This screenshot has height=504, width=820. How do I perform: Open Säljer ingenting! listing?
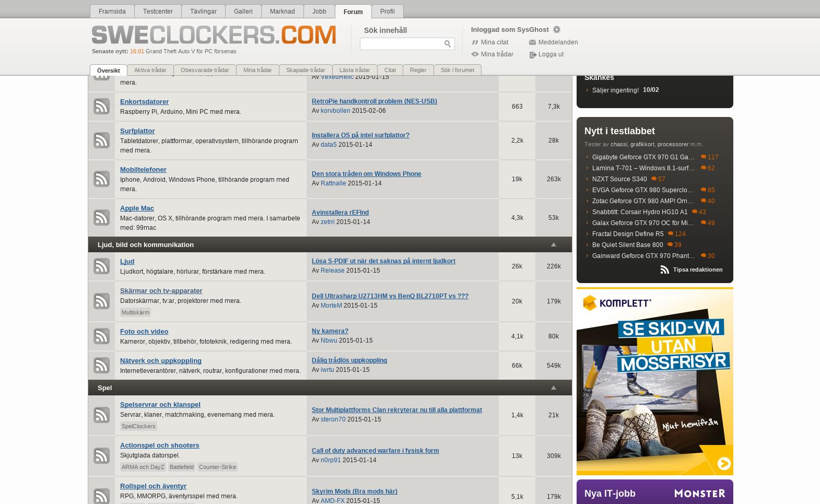[615, 90]
